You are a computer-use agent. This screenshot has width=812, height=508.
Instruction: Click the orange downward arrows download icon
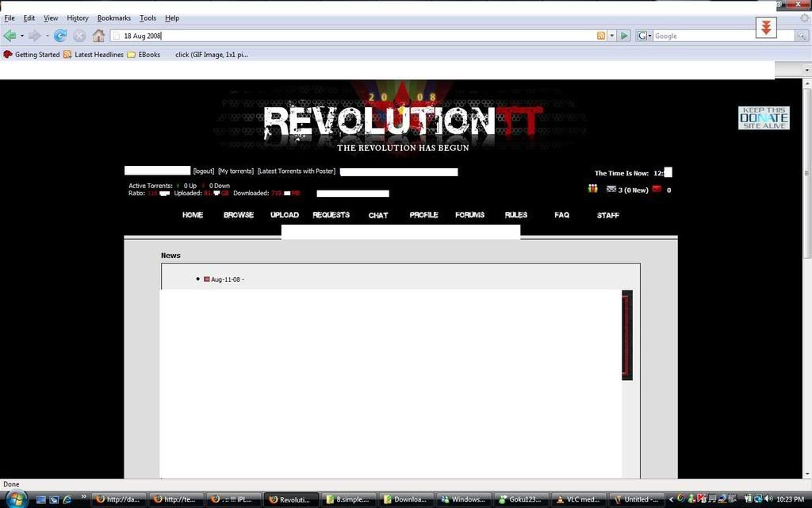pyautogui.click(x=767, y=28)
